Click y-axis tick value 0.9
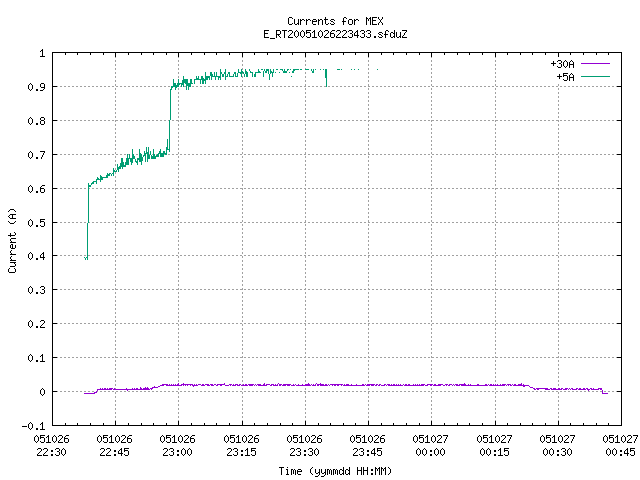The image size is (640, 480). coord(36,87)
